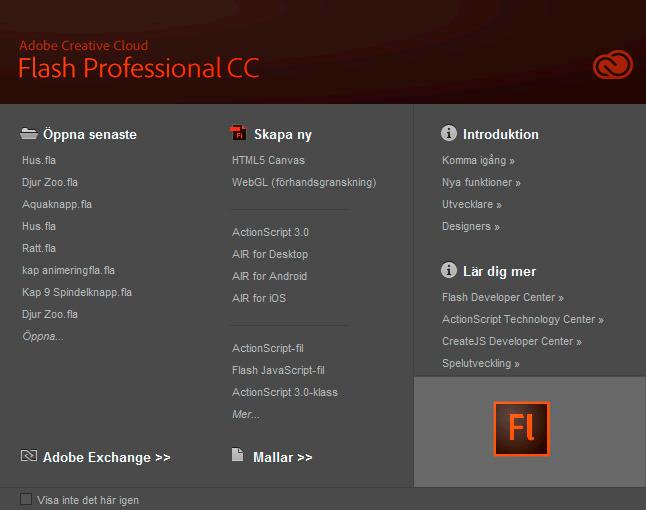The height and width of the screenshot is (510, 646).
Task: Open the Adobe Exchange >> section
Action: 107,457
